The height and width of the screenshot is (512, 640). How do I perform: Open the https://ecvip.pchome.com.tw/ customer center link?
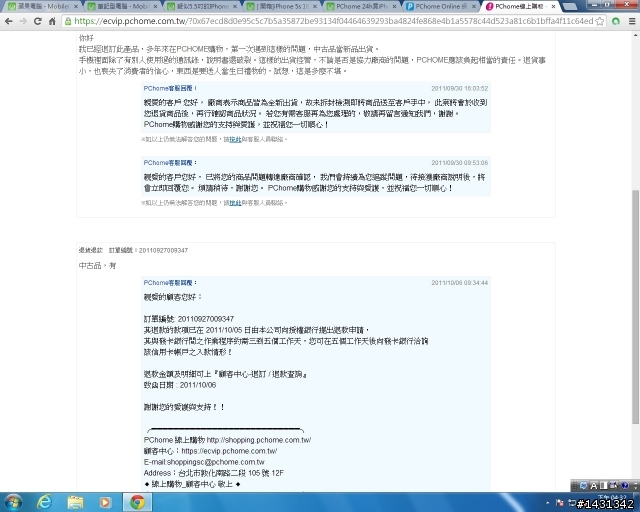click(229, 451)
